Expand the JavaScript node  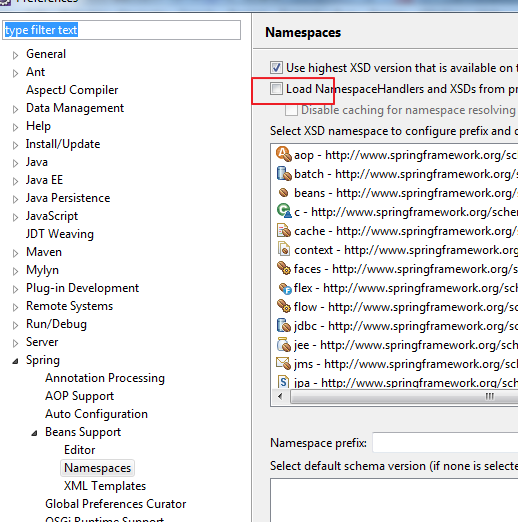15,217
